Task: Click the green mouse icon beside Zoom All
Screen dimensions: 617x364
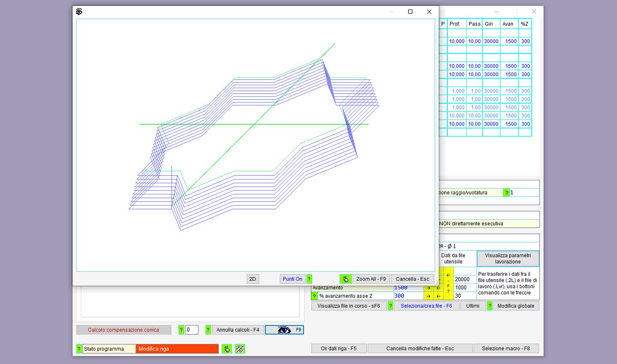Action: click(x=346, y=279)
